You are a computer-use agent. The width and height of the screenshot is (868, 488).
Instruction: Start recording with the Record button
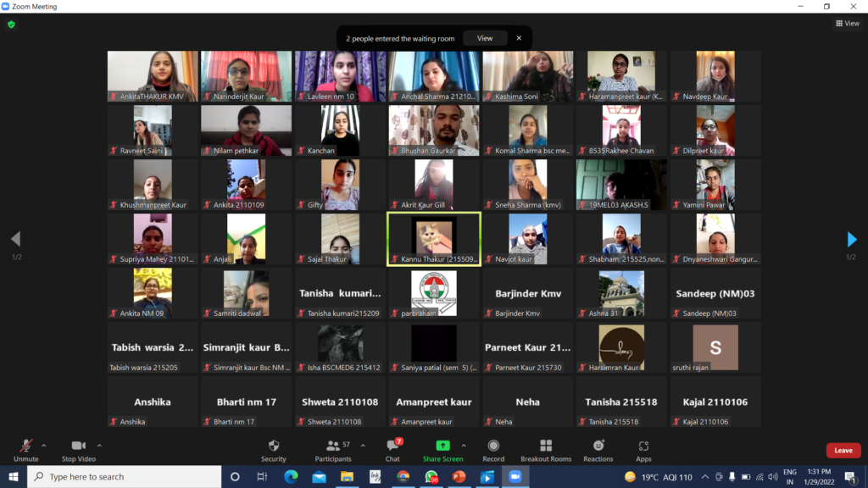[x=493, y=449]
